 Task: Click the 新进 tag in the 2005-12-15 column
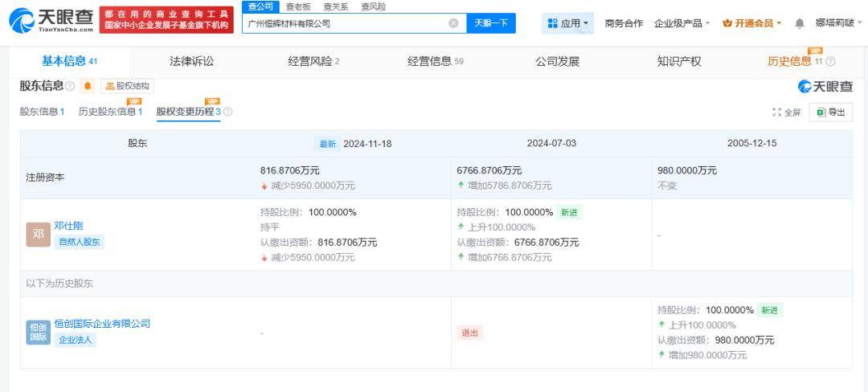point(770,310)
